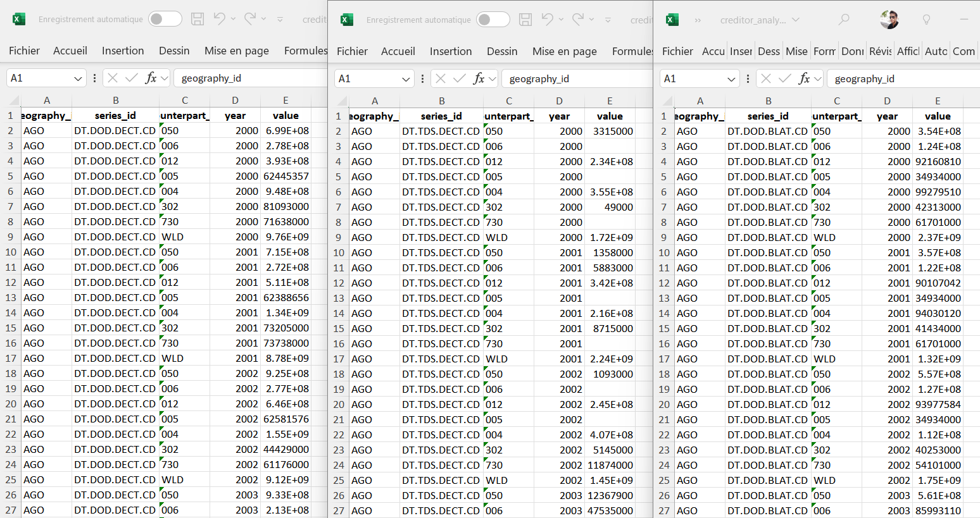Open Quick Access customize dropdown, left window
Screen dimensions: 980x518
(x=280, y=20)
